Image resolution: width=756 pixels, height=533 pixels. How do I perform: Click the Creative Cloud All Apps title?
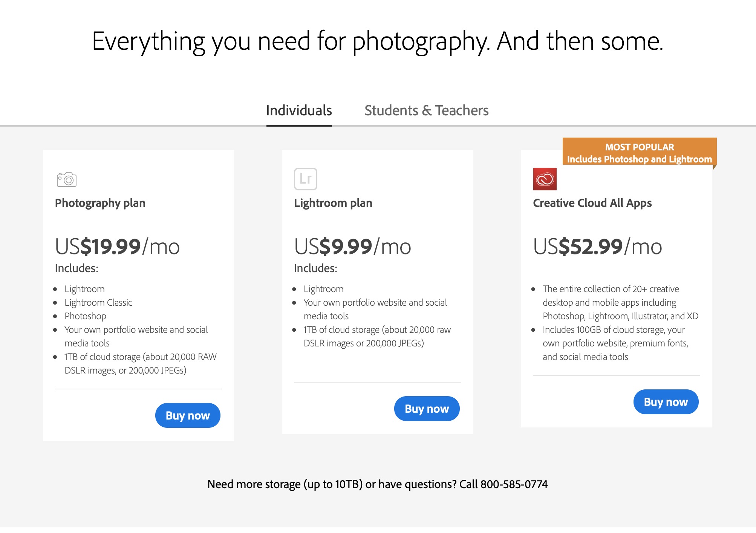[x=592, y=203]
